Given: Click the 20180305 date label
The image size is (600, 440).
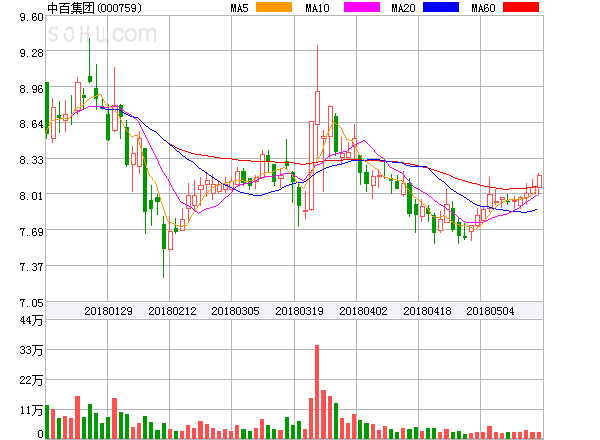Looking at the screenshot, I should [x=235, y=311].
